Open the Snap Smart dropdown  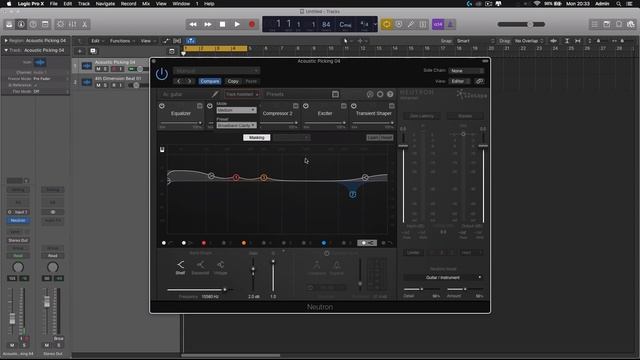pos(476,41)
